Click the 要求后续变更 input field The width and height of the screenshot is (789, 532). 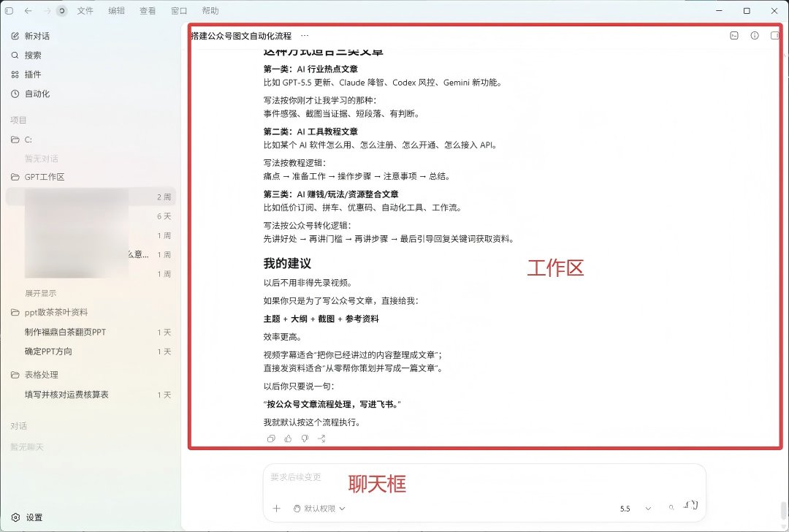pos(484,477)
